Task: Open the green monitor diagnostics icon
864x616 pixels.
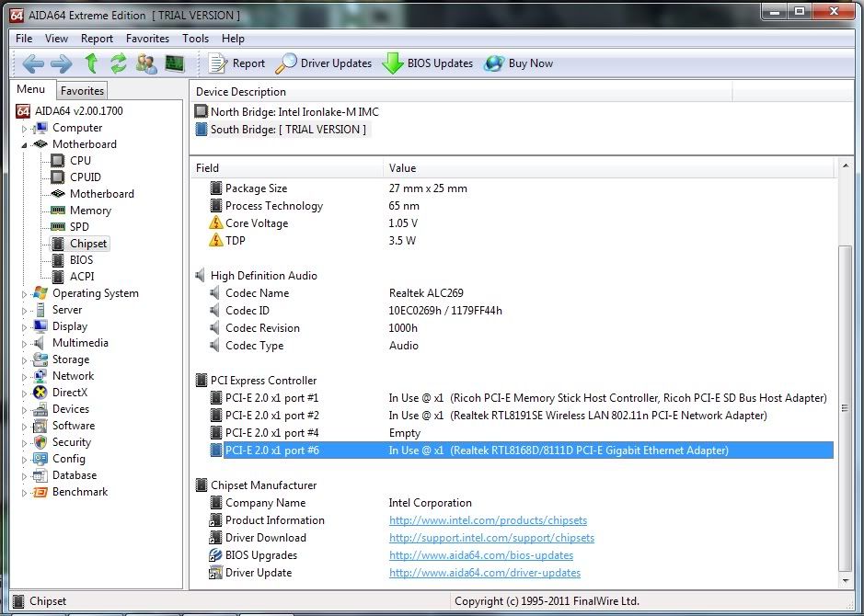Action: pyautogui.click(x=175, y=63)
